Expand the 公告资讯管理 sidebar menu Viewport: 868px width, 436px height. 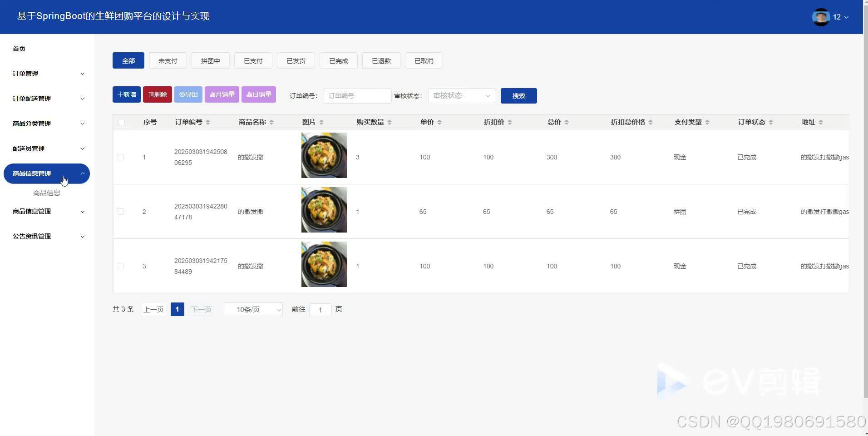[x=47, y=236]
